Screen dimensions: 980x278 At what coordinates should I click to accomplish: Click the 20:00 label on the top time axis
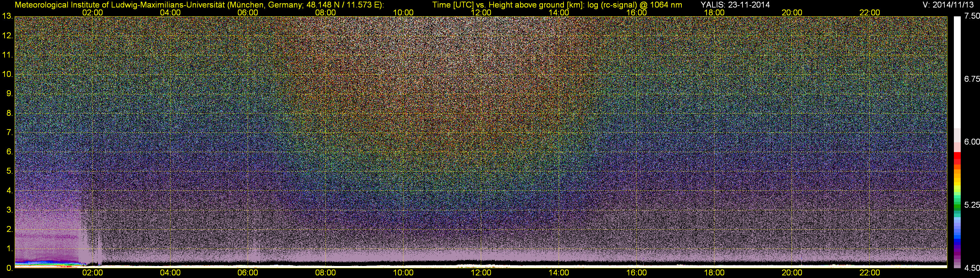[792, 12]
